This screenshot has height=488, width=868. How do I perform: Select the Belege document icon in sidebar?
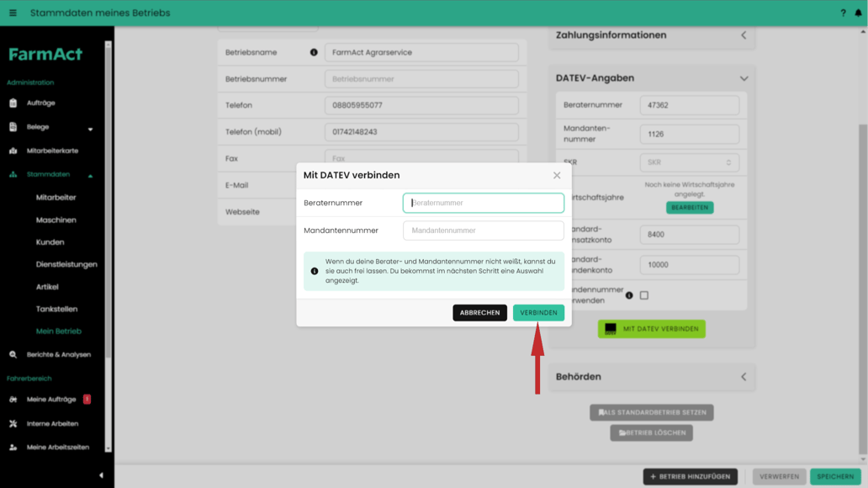(x=13, y=128)
